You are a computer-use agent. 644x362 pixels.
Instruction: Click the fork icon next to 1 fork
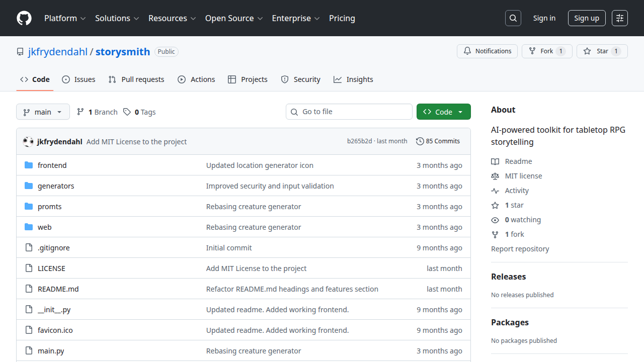point(495,234)
